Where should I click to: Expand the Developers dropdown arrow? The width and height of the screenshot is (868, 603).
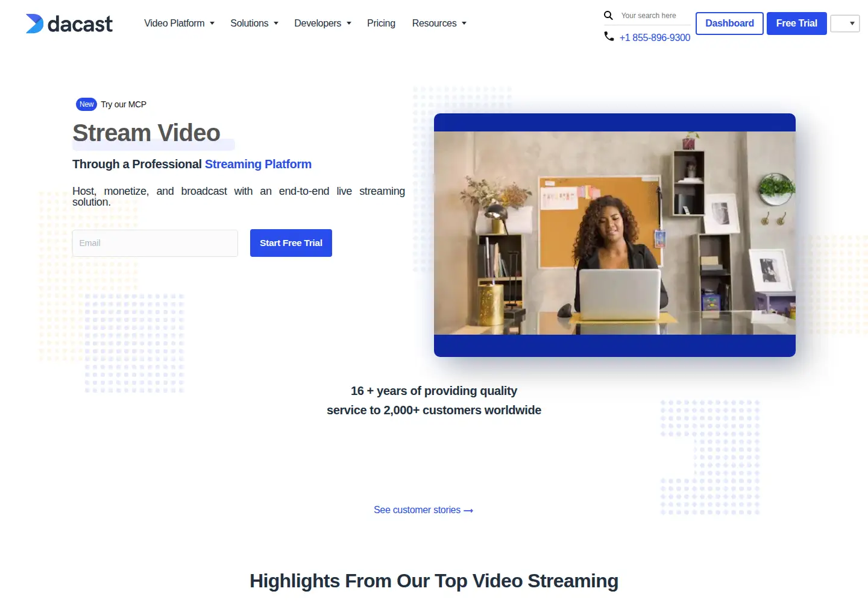tap(349, 24)
